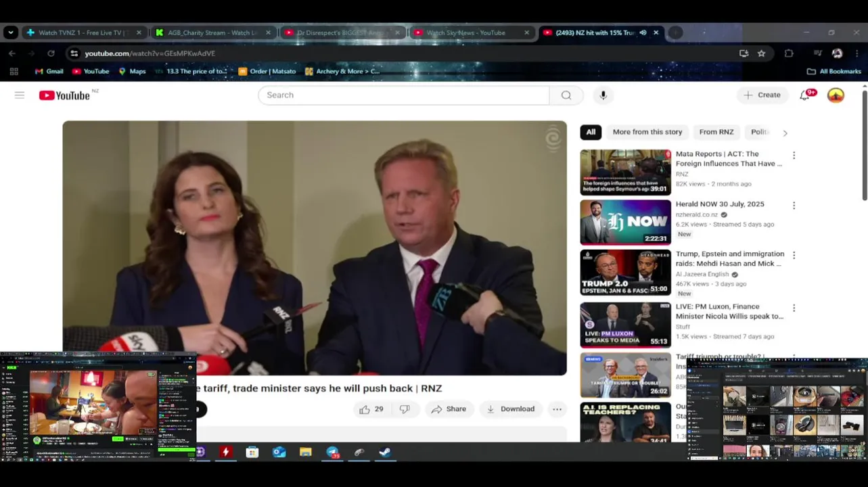
Task: Select More from this story chip
Action: coord(647,133)
